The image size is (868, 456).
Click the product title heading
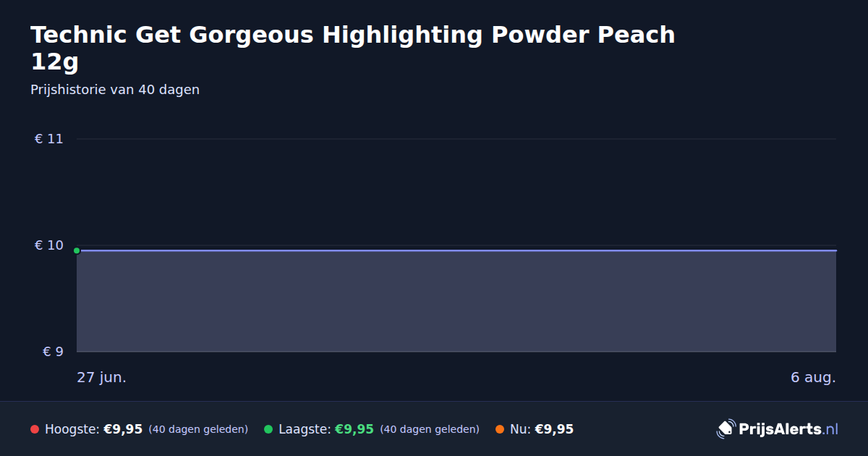[353, 48]
